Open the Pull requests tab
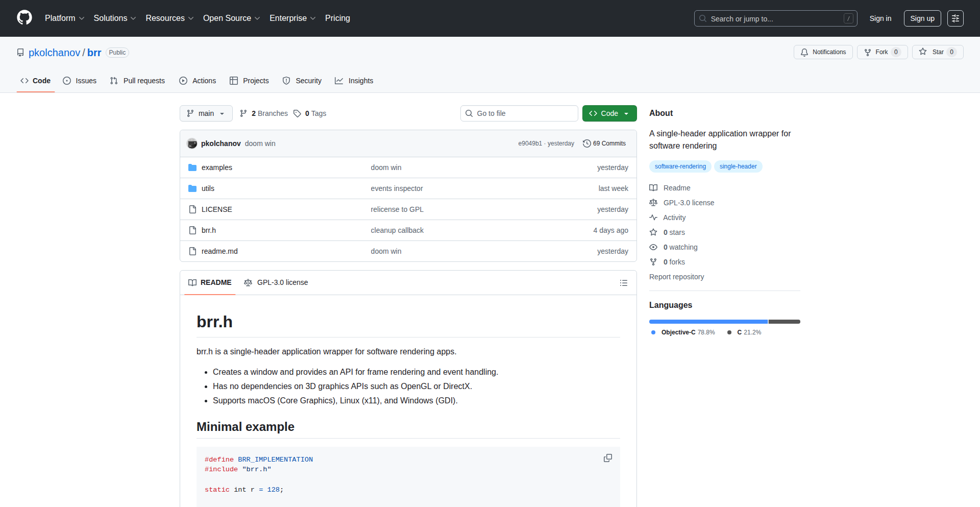980x507 pixels. (138, 81)
